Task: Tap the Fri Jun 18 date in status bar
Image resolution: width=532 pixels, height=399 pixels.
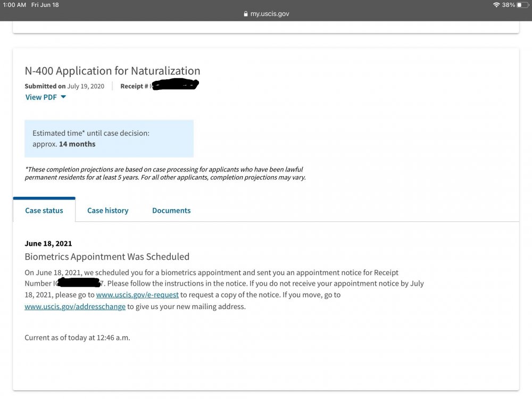Action: point(45,5)
